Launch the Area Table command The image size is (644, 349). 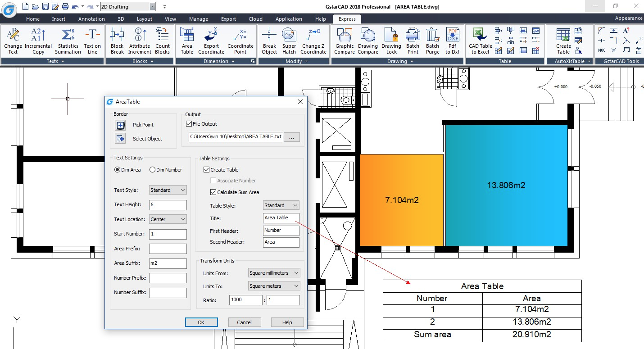click(187, 41)
